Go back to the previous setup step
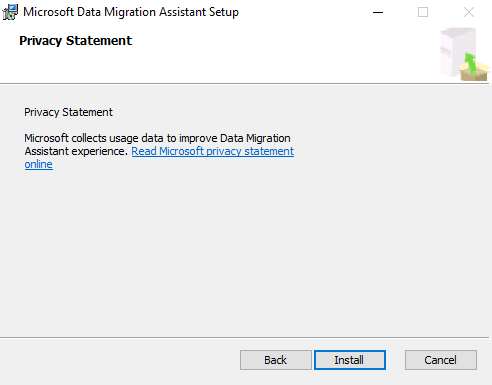The image size is (492, 385). [276, 360]
